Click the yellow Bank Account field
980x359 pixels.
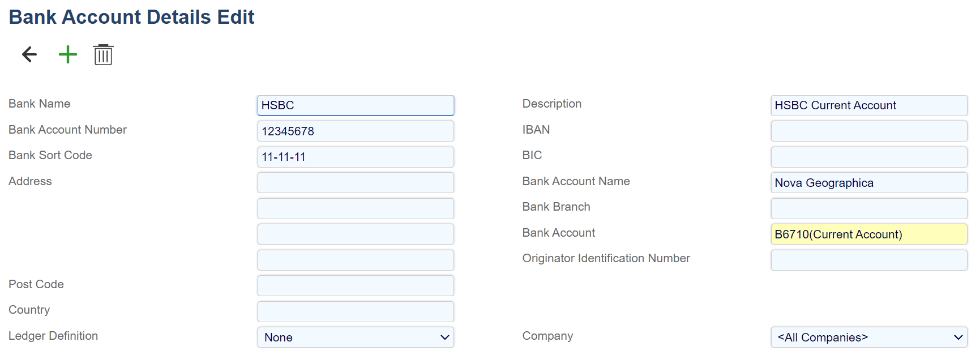point(868,234)
